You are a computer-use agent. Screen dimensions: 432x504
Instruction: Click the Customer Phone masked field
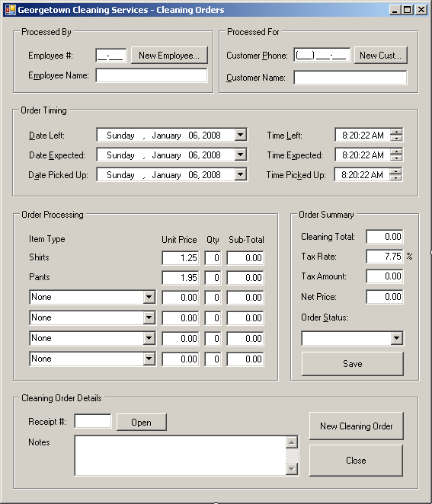click(x=322, y=56)
